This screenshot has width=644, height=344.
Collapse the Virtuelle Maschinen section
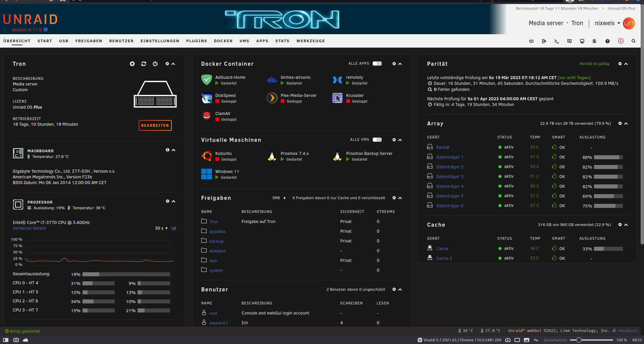point(400,140)
